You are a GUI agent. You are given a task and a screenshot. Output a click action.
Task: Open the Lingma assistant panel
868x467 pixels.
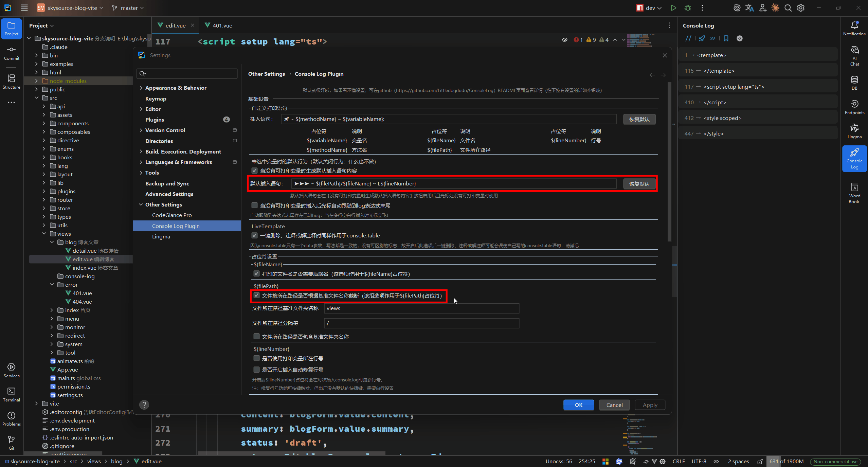point(854,131)
